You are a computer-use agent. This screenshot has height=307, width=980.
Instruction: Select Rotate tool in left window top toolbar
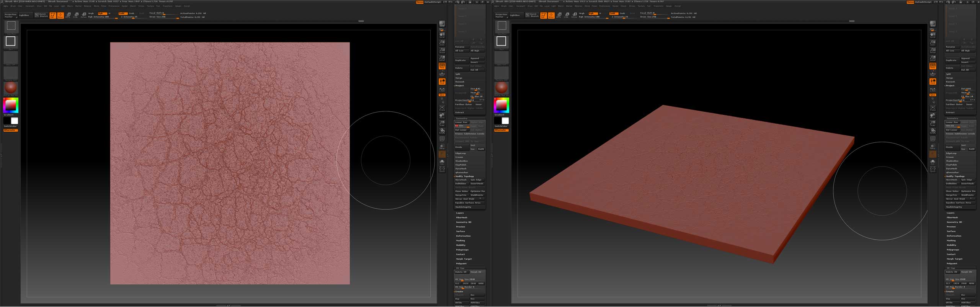[x=83, y=15]
